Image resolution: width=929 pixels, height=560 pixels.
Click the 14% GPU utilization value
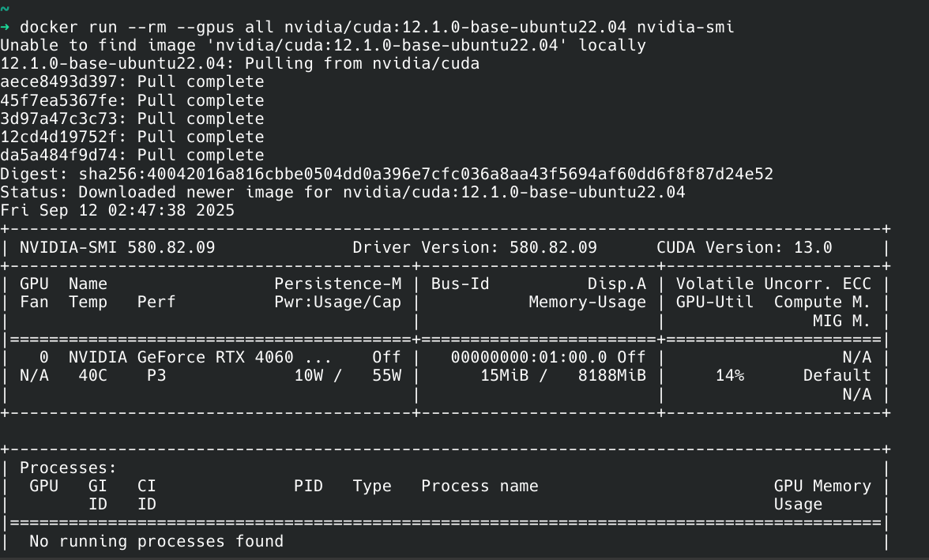[729, 375]
